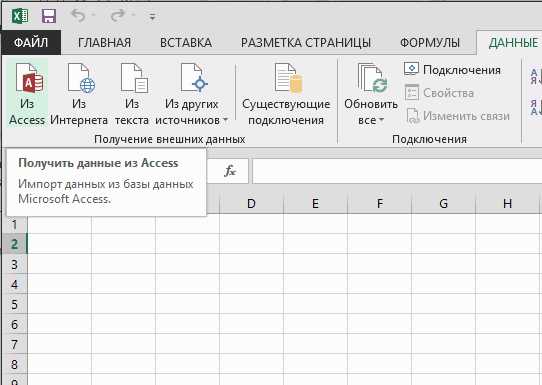Select row 5 header
The image size is (542, 385).
(15, 304)
